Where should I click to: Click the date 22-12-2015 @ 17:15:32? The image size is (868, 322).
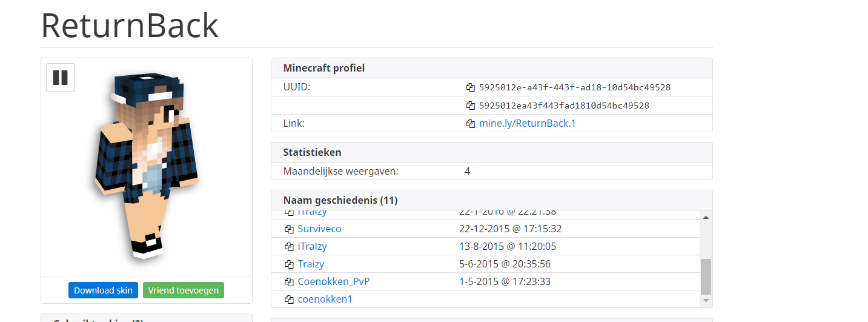(511, 229)
